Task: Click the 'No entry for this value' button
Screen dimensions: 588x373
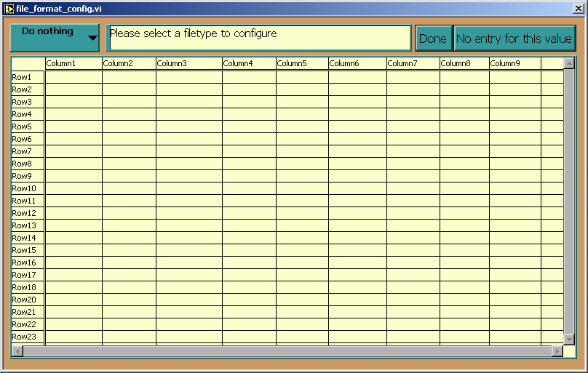Action: click(x=514, y=39)
